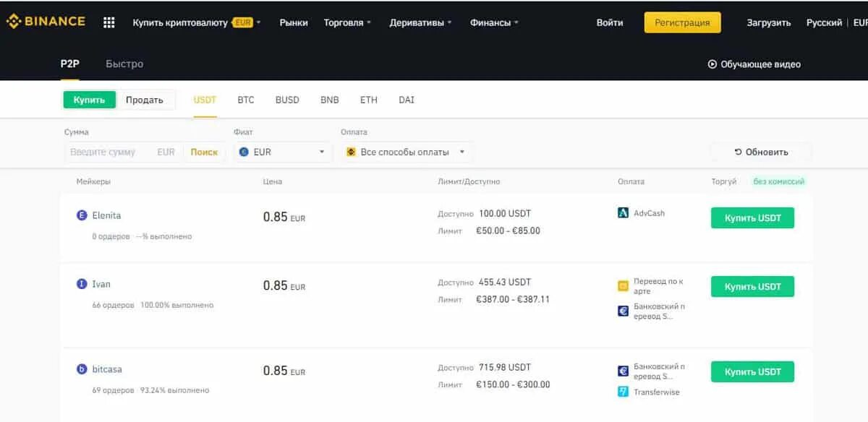Viewport: 868px width, 422px height.
Task: Open the Фиат EUR currency dropdown
Action: point(283,152)
